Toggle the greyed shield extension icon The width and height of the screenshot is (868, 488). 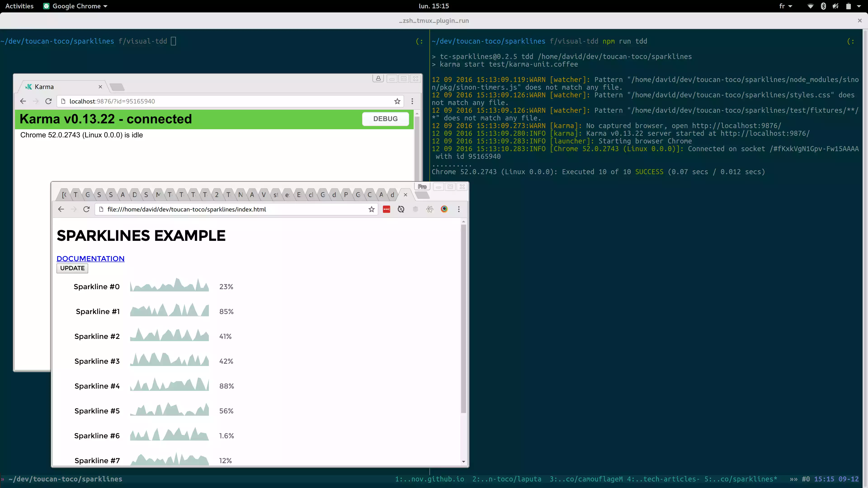pos(415,209)
